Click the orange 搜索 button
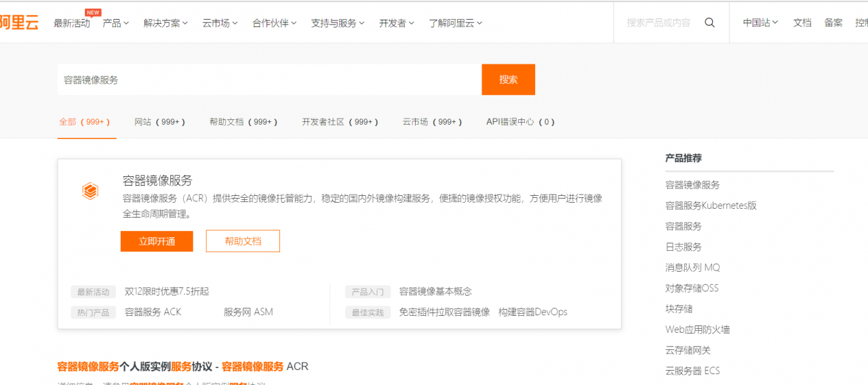The image size is (868, 385). click(x=509, y=79)
